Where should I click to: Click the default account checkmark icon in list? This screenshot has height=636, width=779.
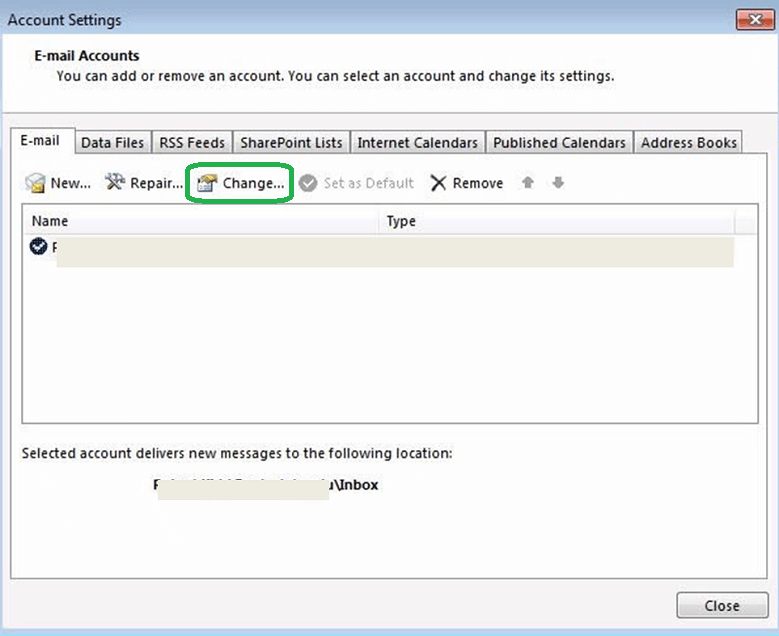point(38,246)
